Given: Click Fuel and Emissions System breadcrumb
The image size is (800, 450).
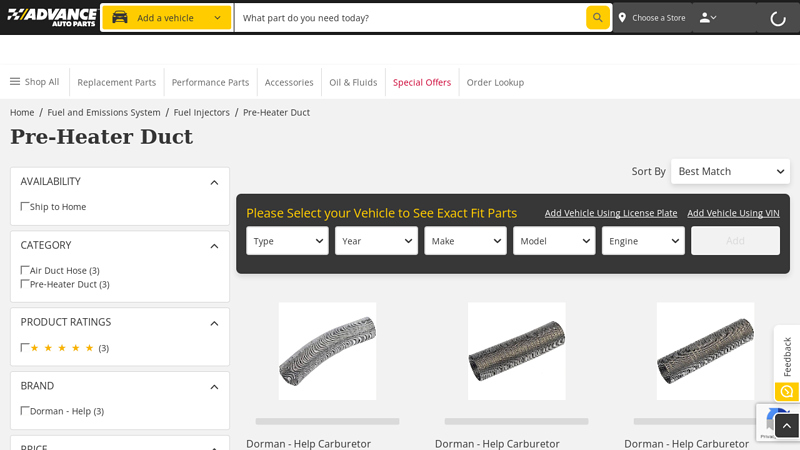Looking at the screenshot, I should point(104,112).
